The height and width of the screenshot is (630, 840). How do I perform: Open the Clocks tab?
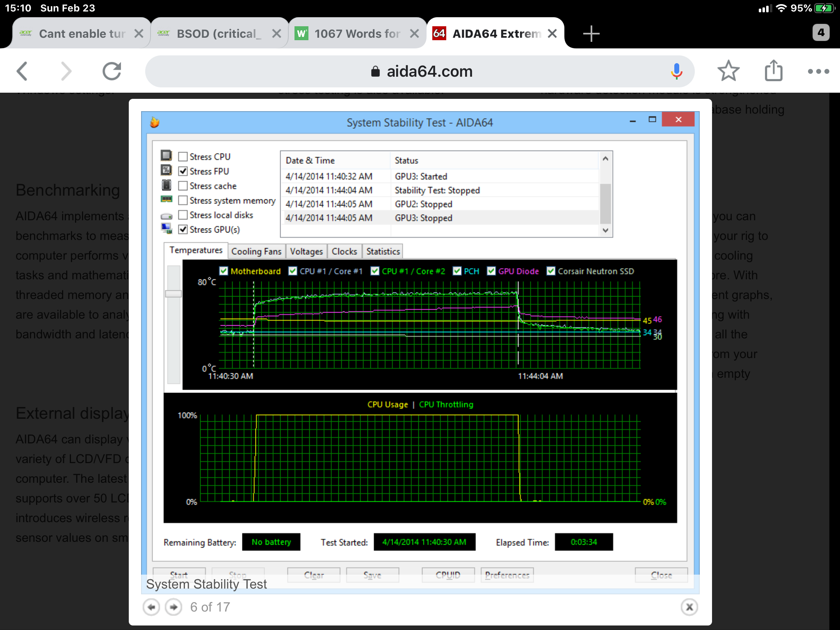345,251
